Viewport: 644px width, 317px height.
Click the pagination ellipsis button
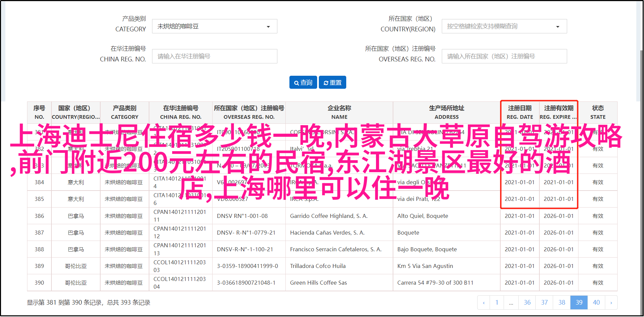pyautogui.click(x=511, y=303)
